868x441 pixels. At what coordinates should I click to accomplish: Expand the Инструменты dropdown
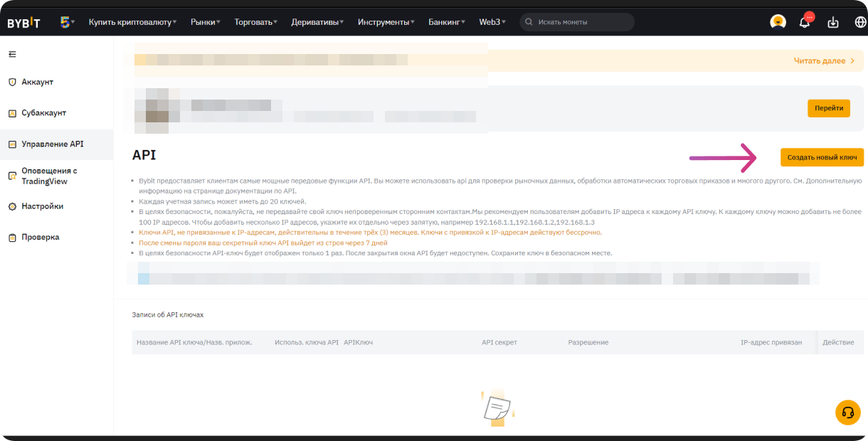coord(386,22)
